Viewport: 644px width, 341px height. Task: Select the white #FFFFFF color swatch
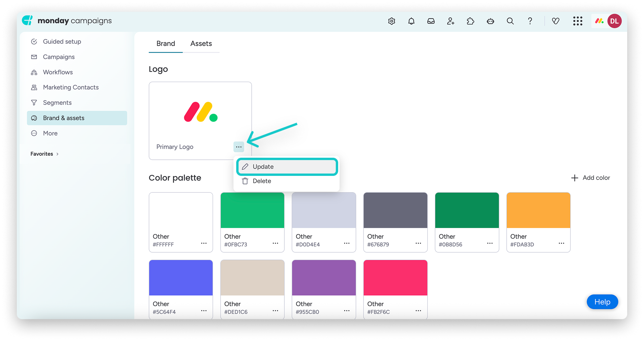(x=181, y=210)
